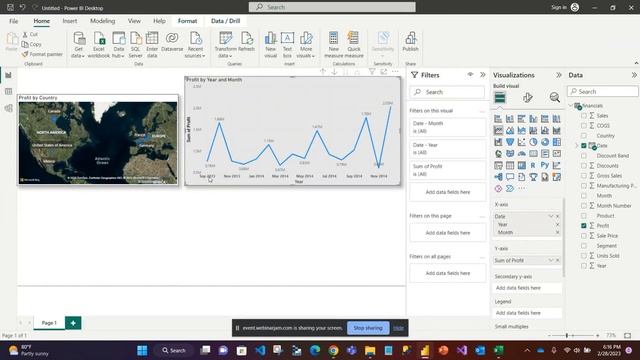Switch to the Modeling ribbon tab
The width and height of the screenshot is (640, 360).
point(102,21)
